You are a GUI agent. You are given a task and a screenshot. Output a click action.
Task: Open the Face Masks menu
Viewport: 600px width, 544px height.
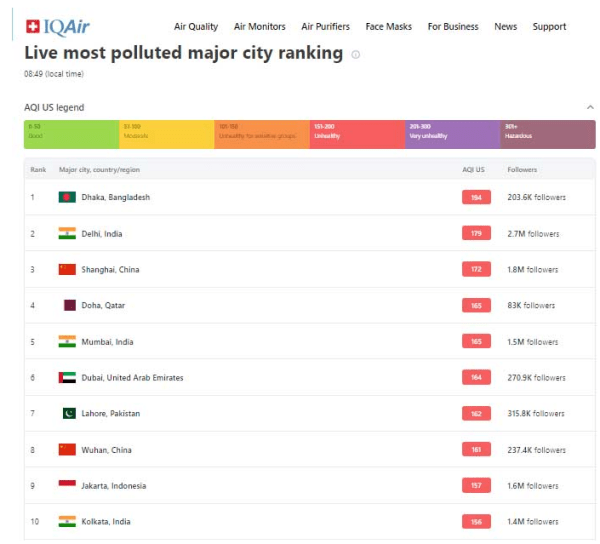point(389,27)
